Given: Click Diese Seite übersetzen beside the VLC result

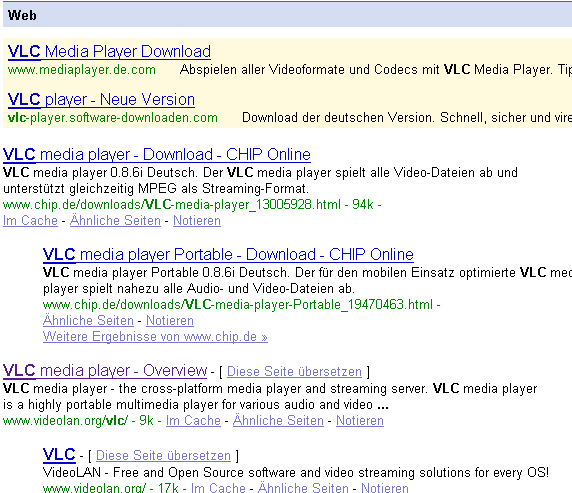Looking at the screenshot, I should coord(163,455).
